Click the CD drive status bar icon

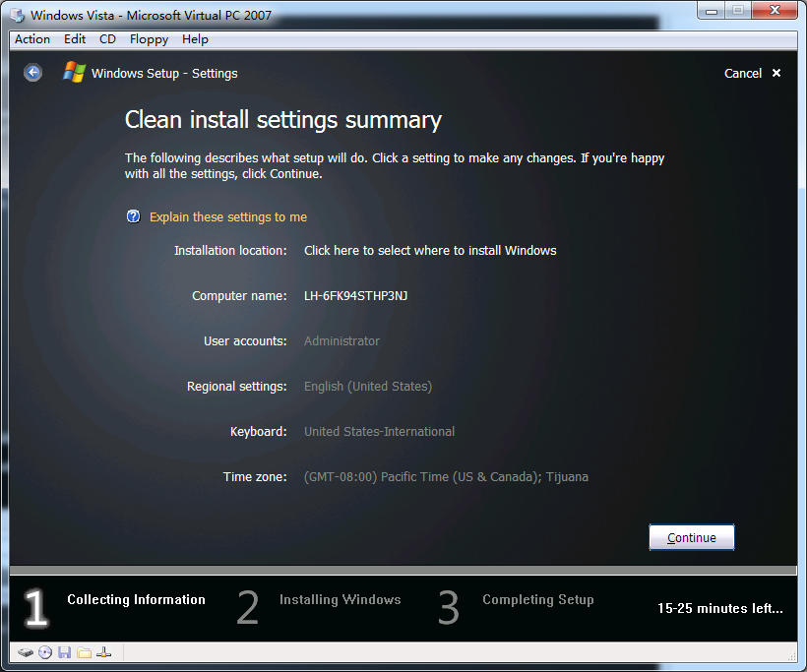[45, 653]
